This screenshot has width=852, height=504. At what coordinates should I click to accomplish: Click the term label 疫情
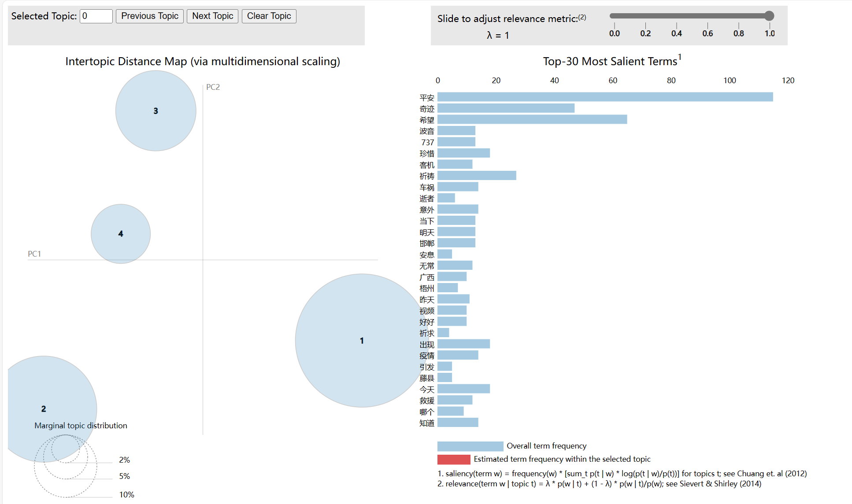(426, 356)
